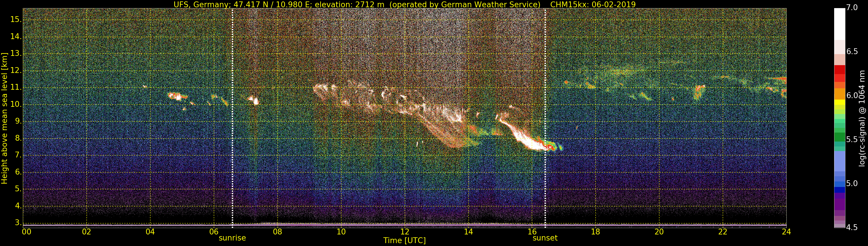Click the '7.' height axis tick

click(18, 155)
